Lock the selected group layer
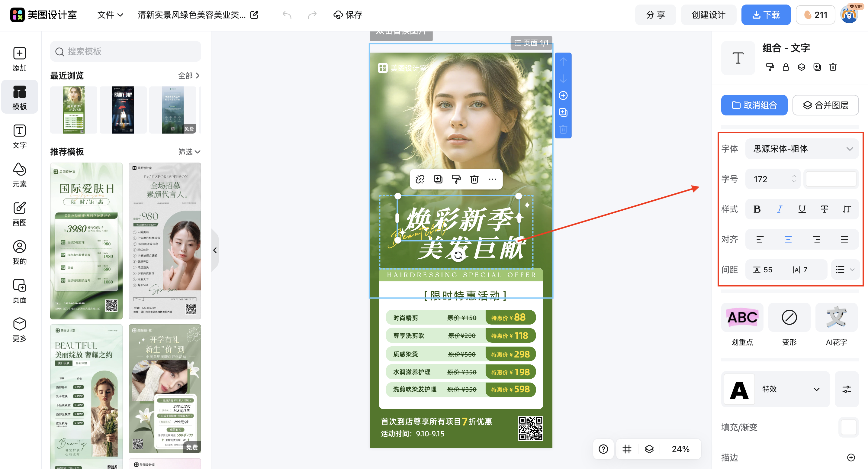The image size is (868, 469). coord(786,67)
